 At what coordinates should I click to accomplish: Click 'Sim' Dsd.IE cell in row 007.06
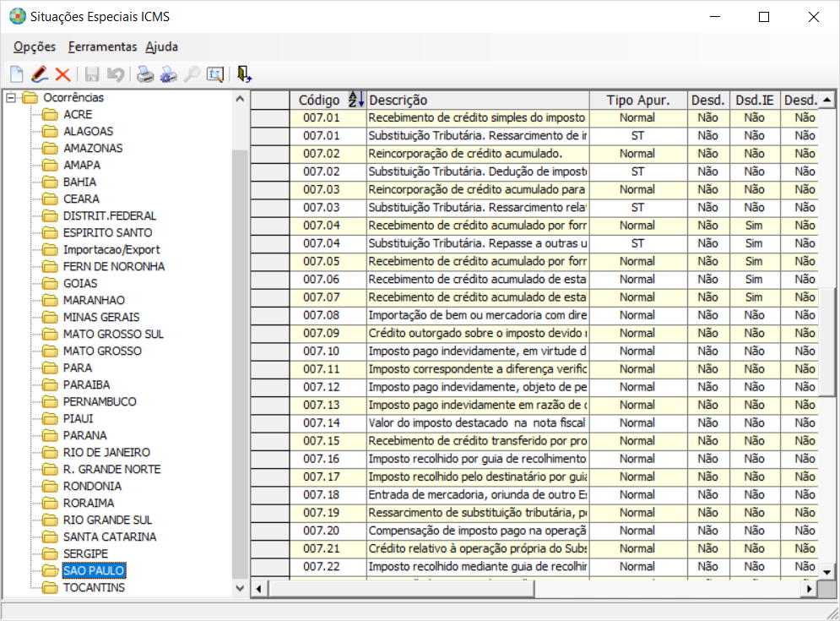754,280
